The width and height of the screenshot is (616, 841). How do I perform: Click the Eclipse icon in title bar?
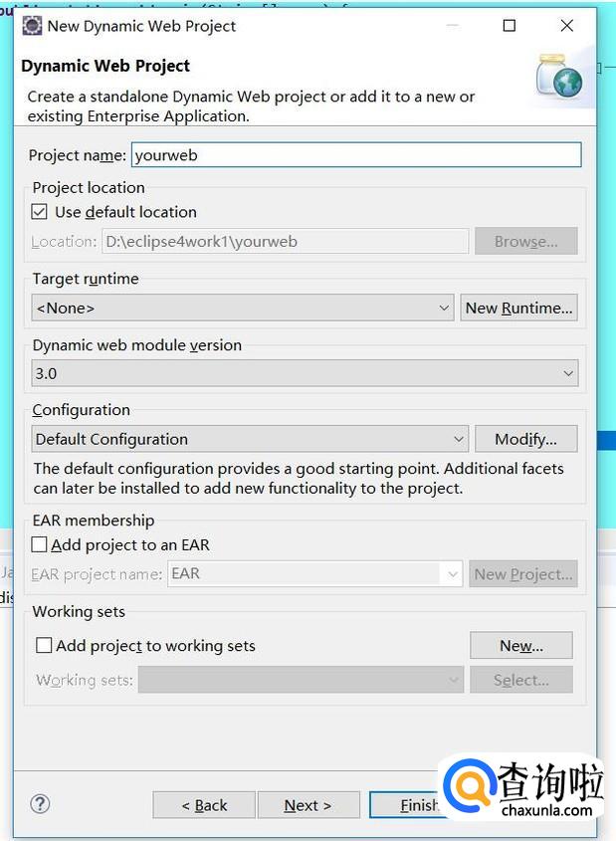point(32,26)
